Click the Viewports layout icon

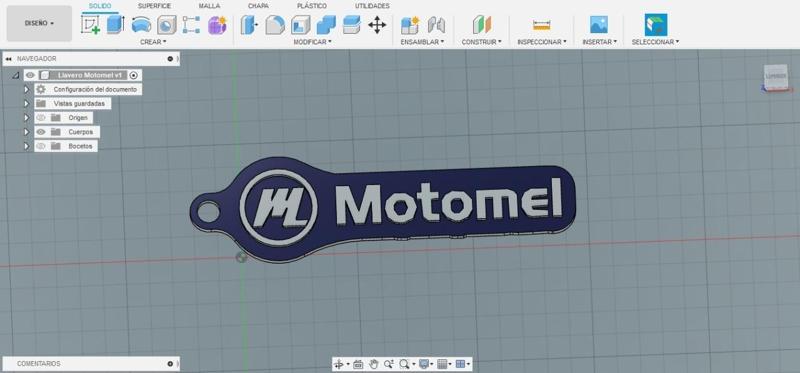pos(460,364)
